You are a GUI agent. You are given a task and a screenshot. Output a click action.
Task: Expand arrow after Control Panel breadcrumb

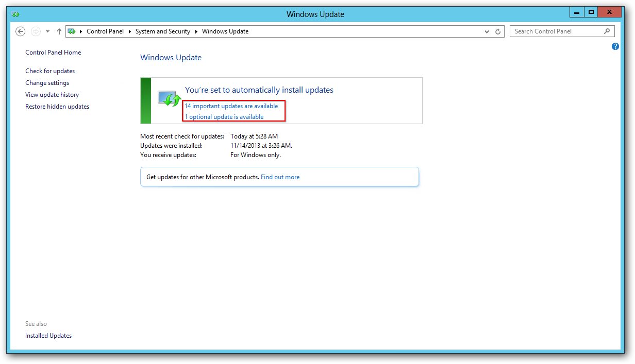(129, 31)
